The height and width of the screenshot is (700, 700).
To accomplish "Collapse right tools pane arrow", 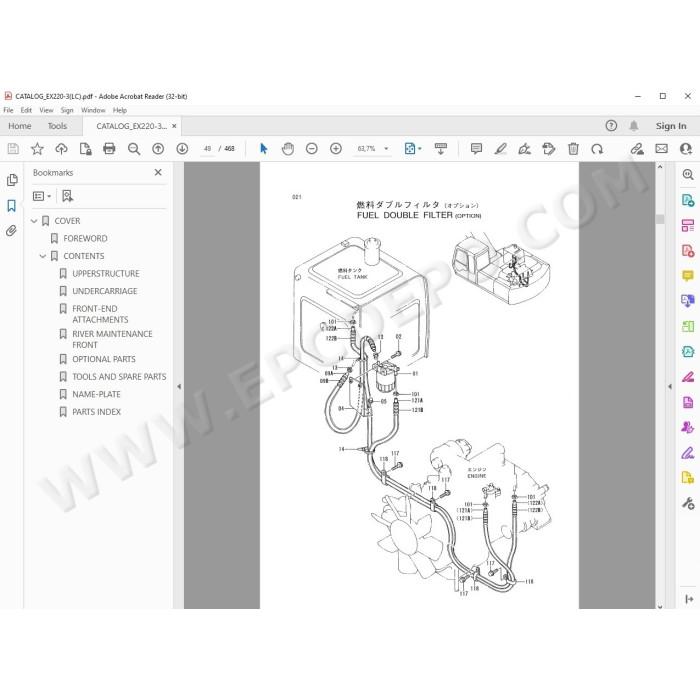I will tap(670, 387).
